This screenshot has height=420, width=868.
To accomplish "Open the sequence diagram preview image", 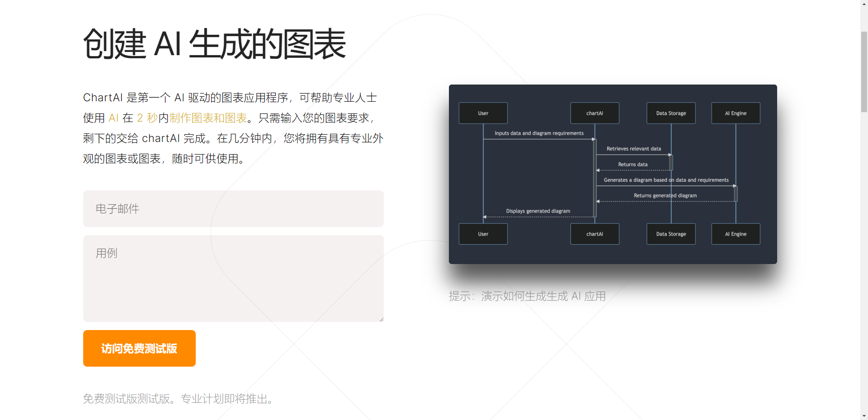I will (x=613, y=174).
